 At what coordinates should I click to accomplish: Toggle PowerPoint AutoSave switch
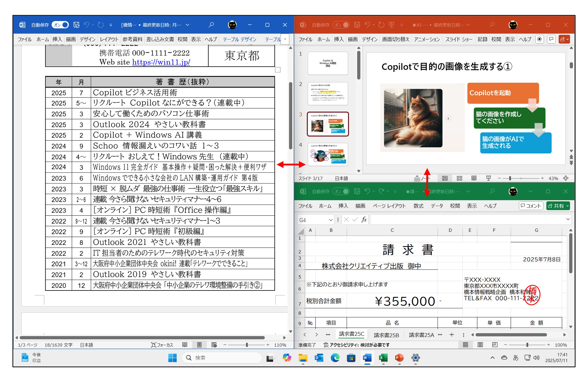pos(341,25)
